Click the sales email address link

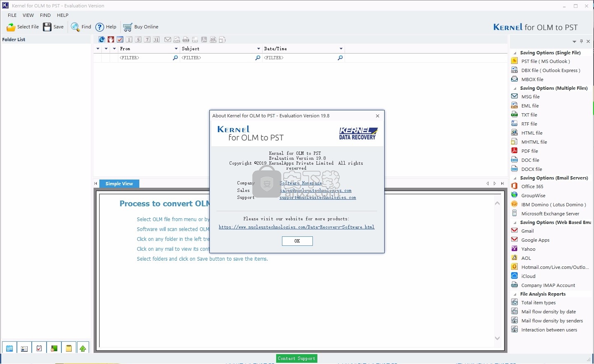point(315,191)
